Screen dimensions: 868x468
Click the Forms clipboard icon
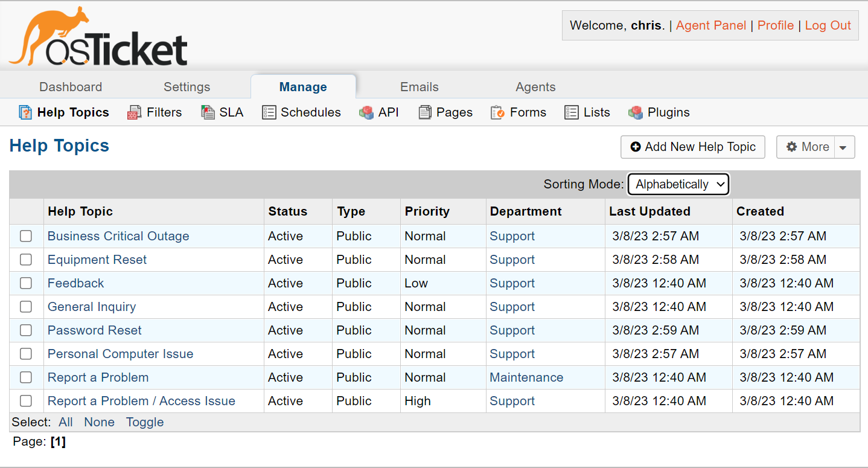coord(497,113)
